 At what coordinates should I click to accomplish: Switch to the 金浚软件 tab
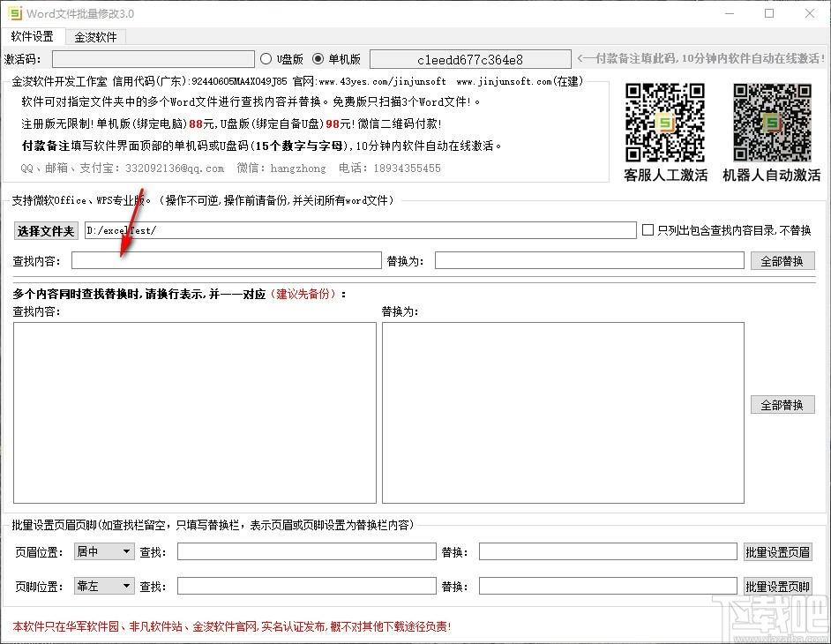(x=95, y=37)
